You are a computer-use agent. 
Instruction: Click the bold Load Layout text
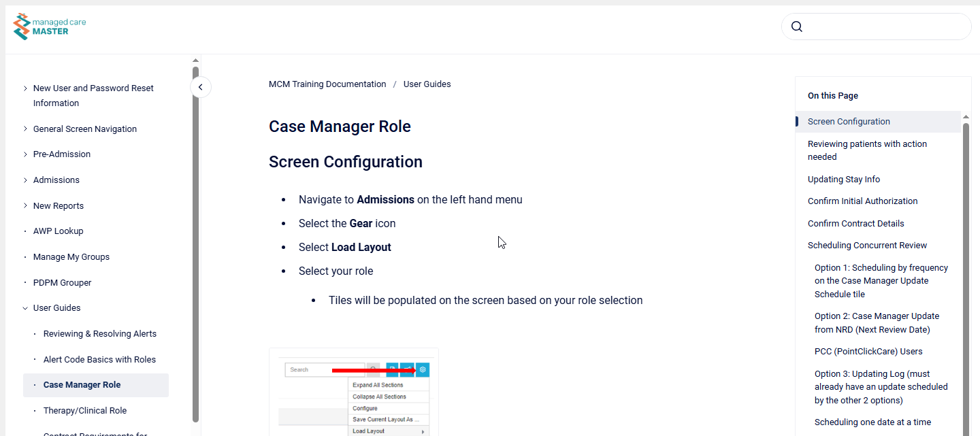pos(361,248)
